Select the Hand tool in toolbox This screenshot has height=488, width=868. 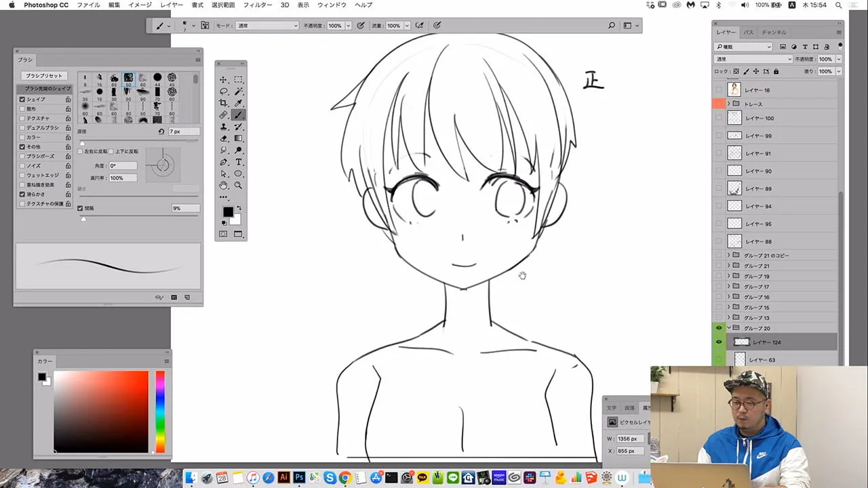click(x=223, y=186)
